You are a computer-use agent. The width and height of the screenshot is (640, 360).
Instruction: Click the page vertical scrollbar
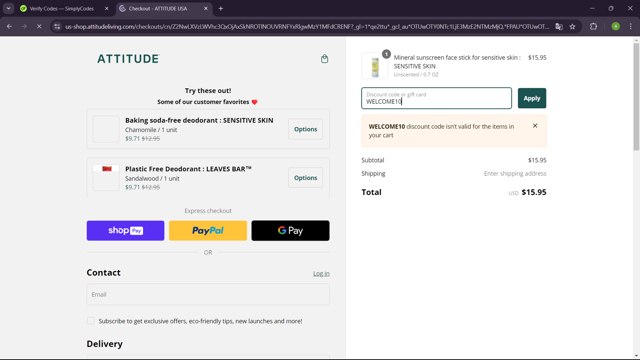636,96
